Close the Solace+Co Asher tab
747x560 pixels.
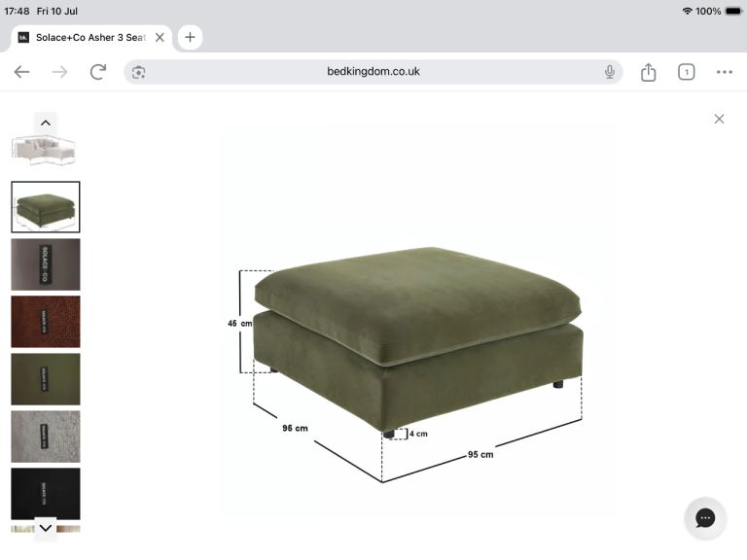tap(160, 38)
